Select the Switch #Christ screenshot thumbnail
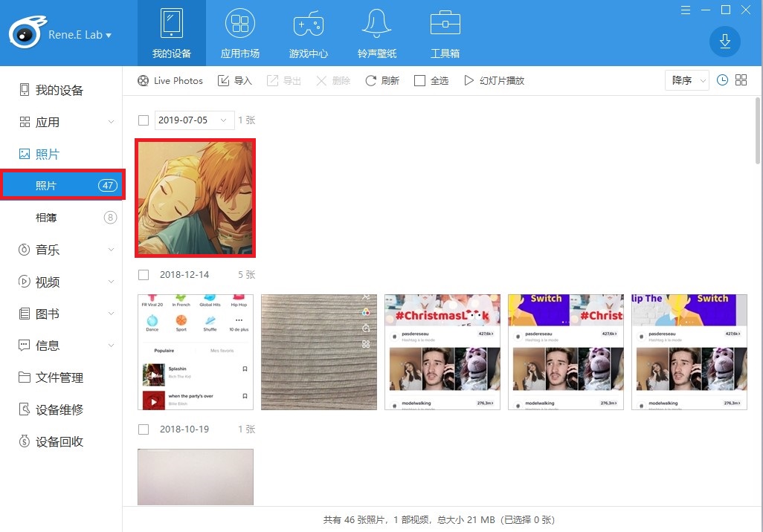 [x=565, y=352]
